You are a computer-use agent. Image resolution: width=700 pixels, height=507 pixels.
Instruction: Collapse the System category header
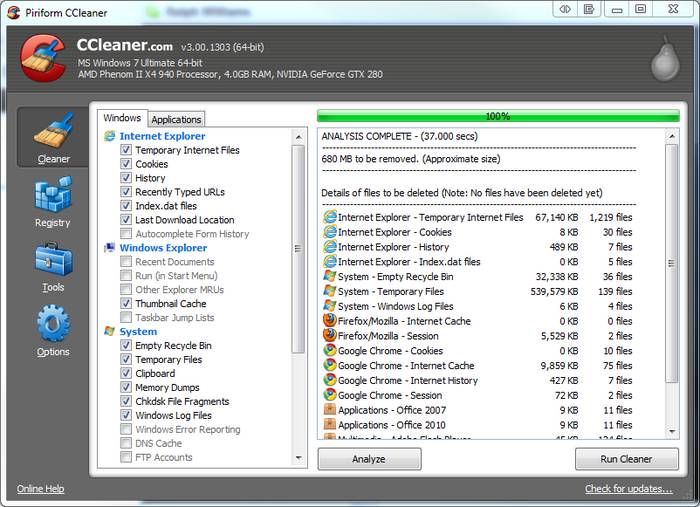[x=138, y=331]
